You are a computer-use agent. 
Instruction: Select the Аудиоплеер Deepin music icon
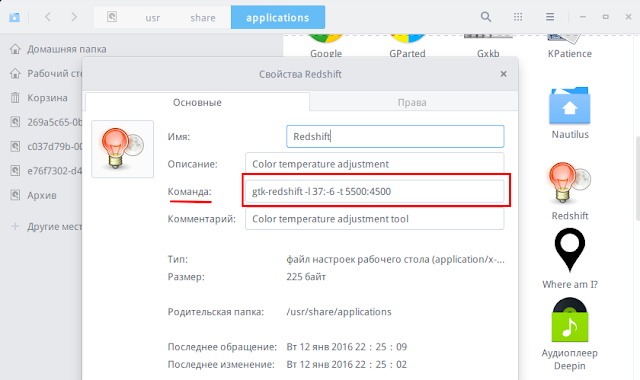pyautogui.click(x=570, y=320)
